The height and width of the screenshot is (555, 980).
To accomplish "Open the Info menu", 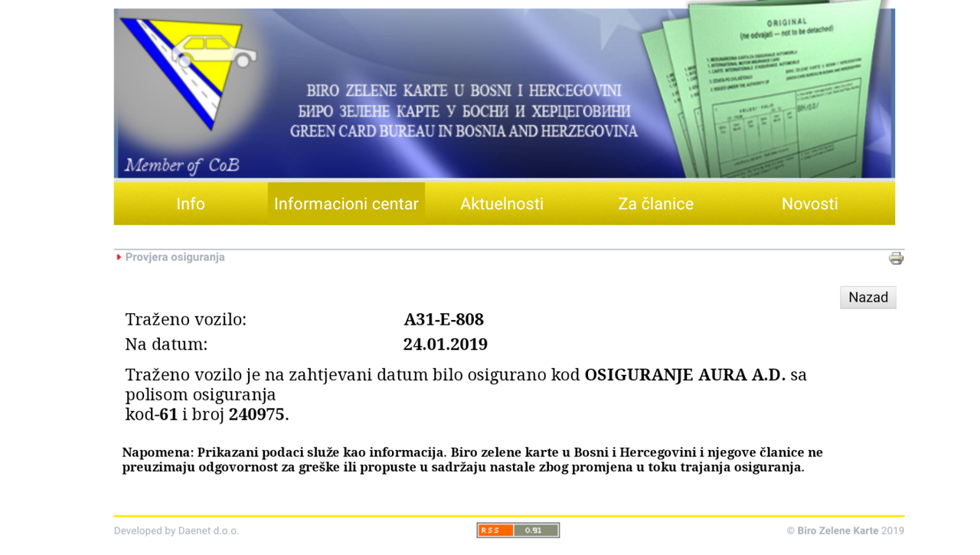I will (191, 204).
